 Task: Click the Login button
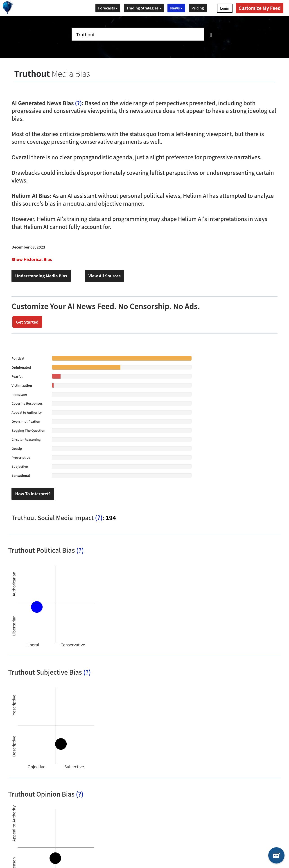(224, 8)
